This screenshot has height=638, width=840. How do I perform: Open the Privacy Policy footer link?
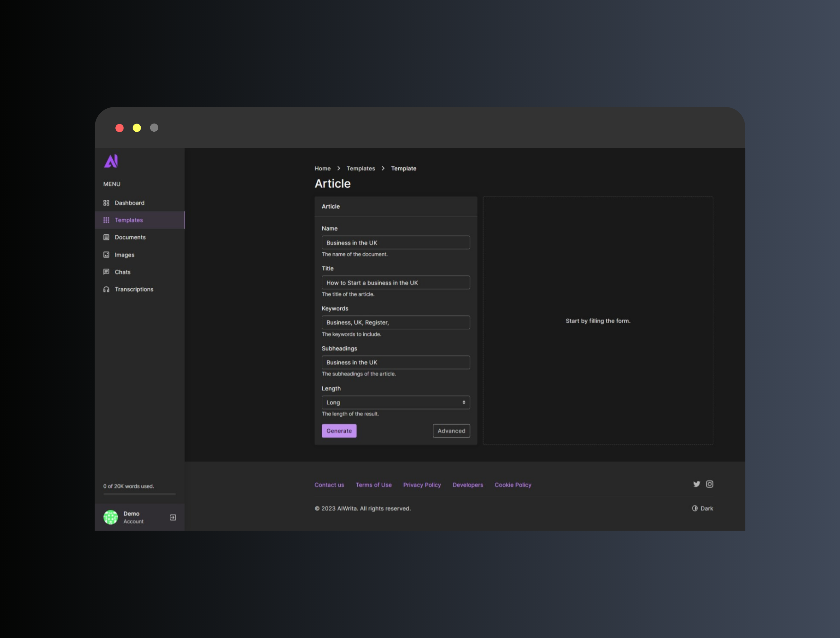422,485
